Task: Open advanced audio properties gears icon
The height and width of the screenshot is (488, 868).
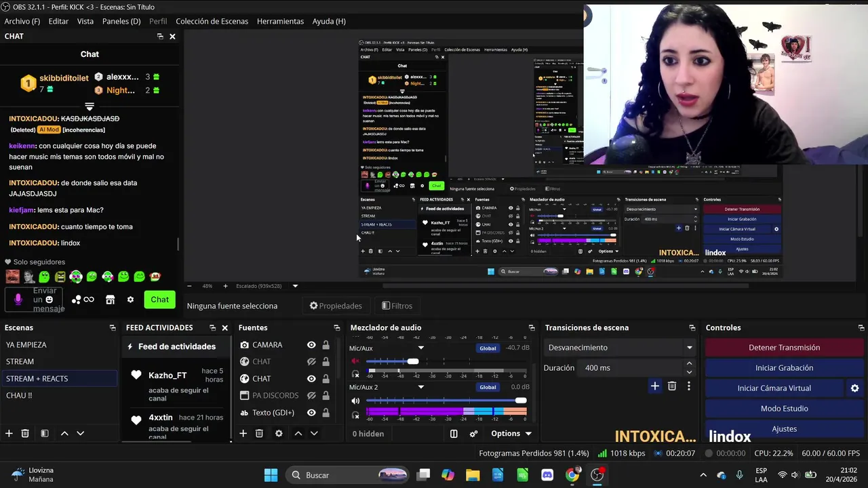Action: point(473,434)
